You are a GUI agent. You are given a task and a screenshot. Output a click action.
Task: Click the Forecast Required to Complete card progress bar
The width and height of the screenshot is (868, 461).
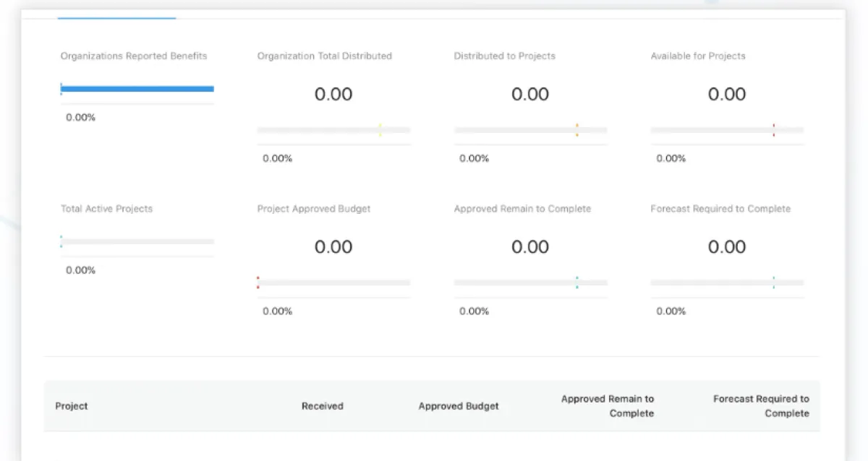pyautogui.click(x=727, y=283)
